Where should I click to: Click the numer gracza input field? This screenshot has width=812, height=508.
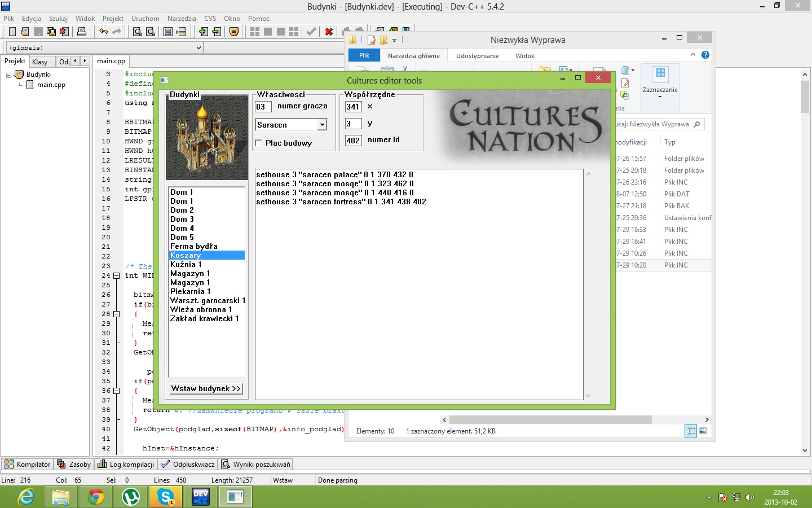(x=263, y=107)
